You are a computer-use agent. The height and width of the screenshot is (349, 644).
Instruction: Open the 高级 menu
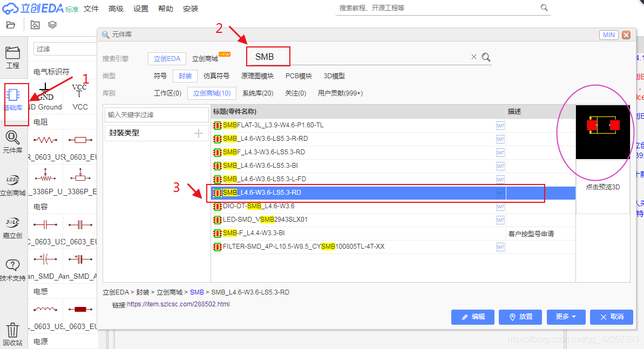coord(116,9)
